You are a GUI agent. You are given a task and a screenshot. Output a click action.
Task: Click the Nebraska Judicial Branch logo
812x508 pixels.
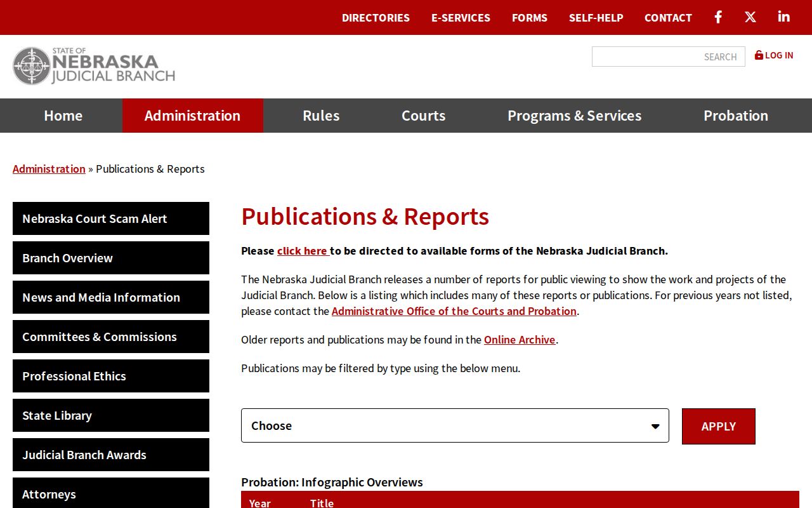pyautogui.click(x=94, y=66)
